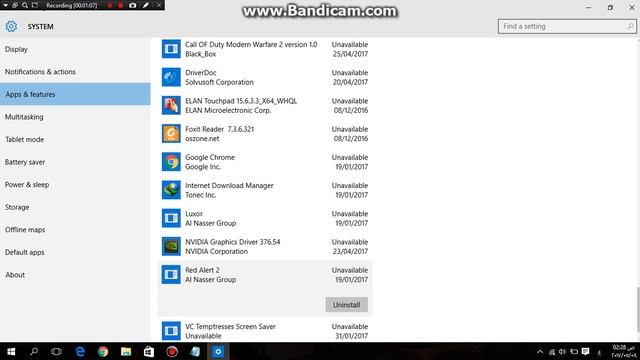
Task: Click Bandicam magnifier icon in recording bar
Action: pyautogui.click(x=25, y=5)
